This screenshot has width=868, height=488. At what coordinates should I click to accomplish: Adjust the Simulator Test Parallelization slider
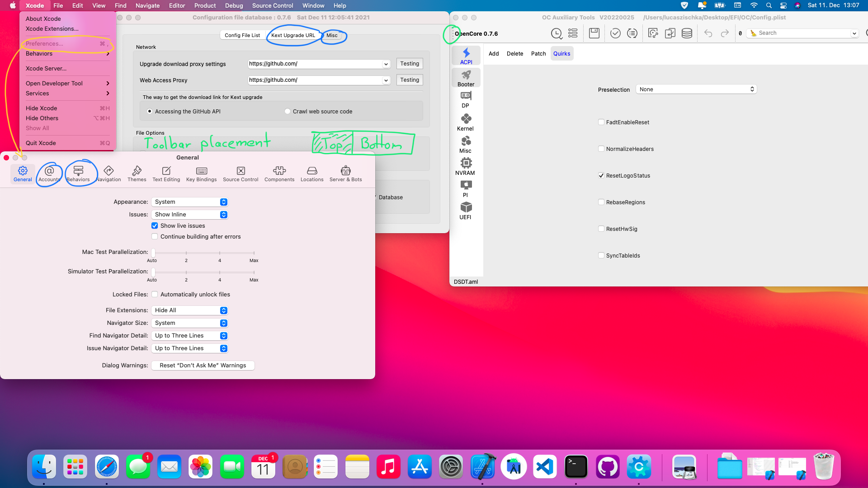point(153,272)
